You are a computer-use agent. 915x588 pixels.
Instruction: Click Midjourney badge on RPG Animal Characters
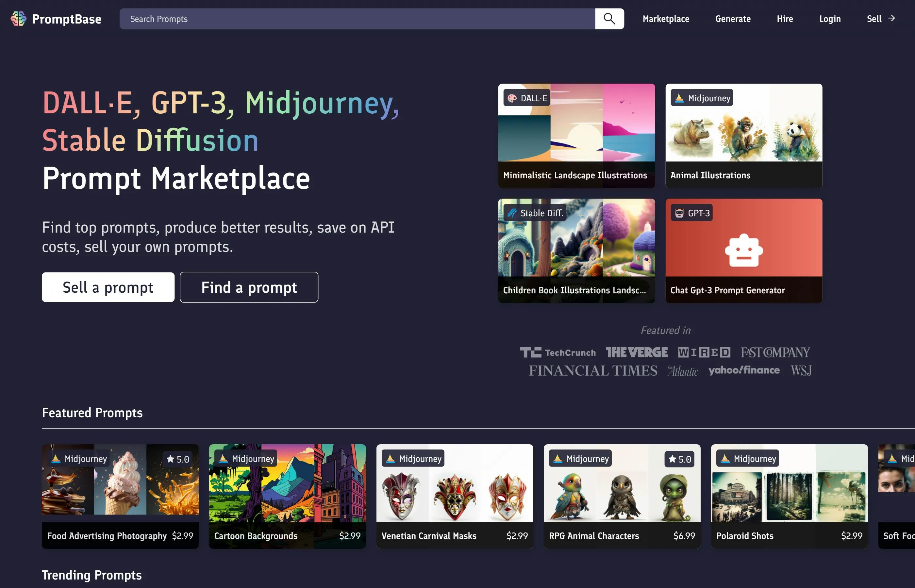581,459
